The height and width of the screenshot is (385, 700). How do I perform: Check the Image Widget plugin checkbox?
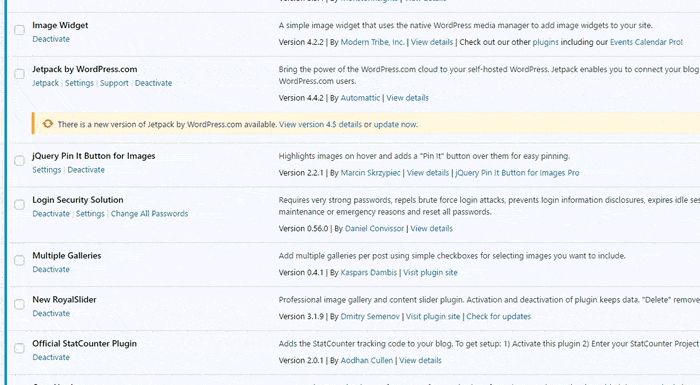[19, 30]
